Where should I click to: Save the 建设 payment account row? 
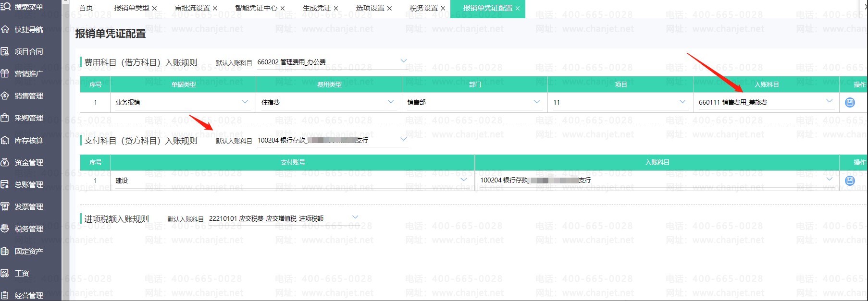[850, 181]
